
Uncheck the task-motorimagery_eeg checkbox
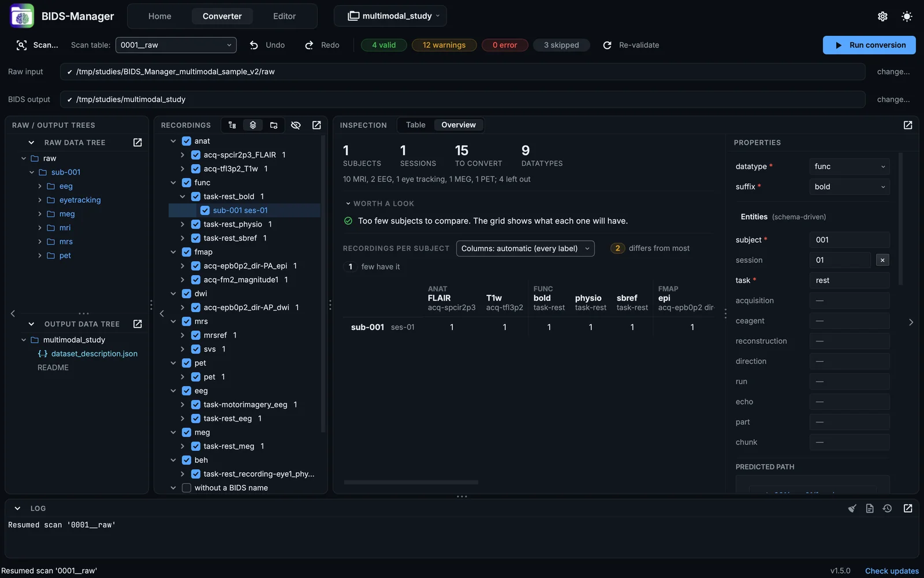(x=196, y=405)
